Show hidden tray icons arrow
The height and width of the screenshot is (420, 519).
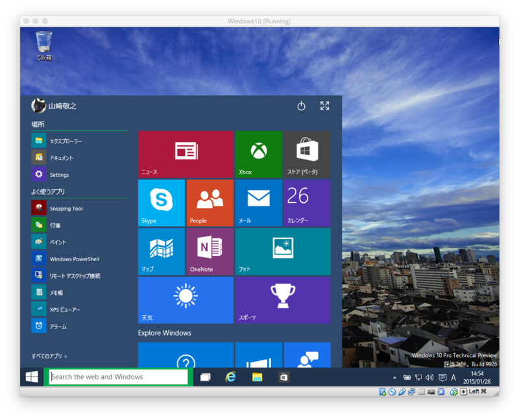click(x=394, y=377)
